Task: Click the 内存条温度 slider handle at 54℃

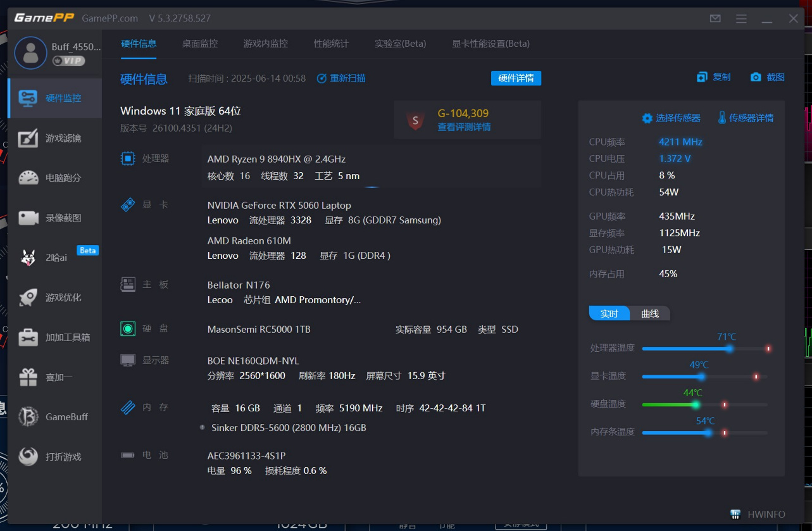Action: tap(708, 432)
